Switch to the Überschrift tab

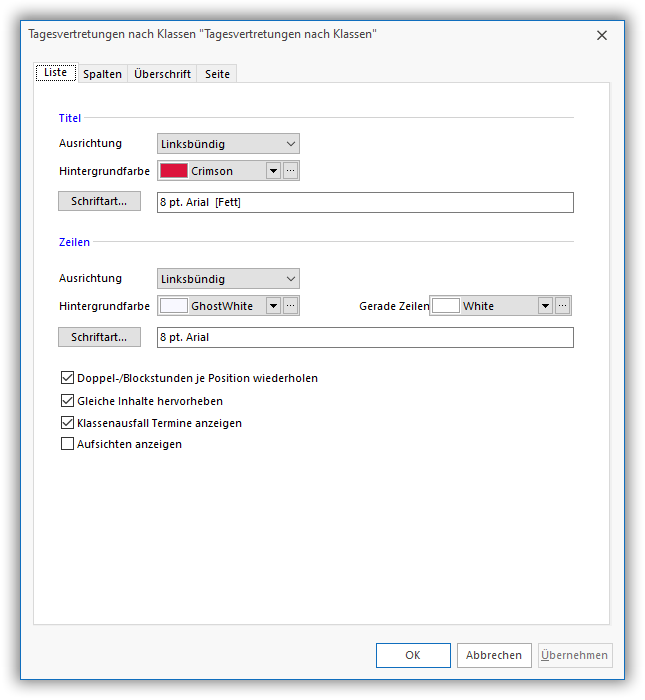pyautogui.click(x=163, y=74)
